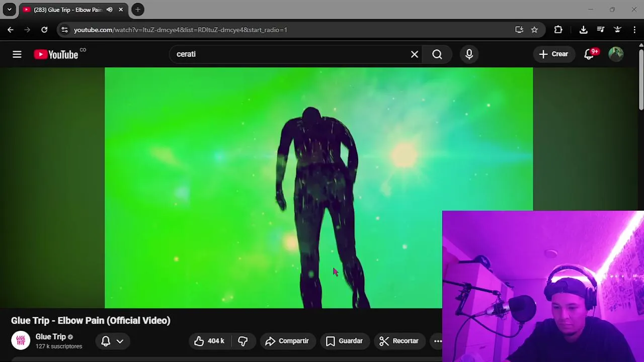The width and height of the screenshot is (644, 362).
Task: Dislike the video with thumbs down
Action: click(243, 341)
